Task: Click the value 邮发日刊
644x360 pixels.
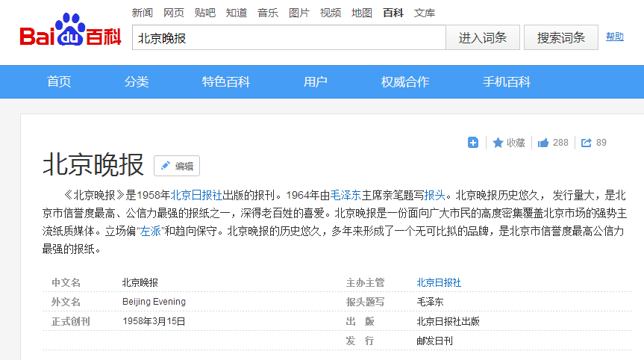Action: [x=434, y=341]
